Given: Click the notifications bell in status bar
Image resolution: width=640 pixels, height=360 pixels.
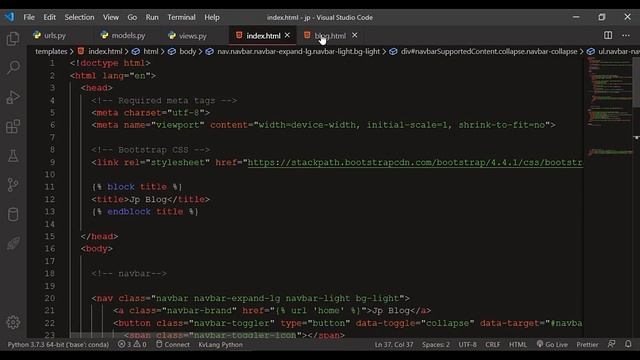Looking at the screenshot, I should 628,344.
